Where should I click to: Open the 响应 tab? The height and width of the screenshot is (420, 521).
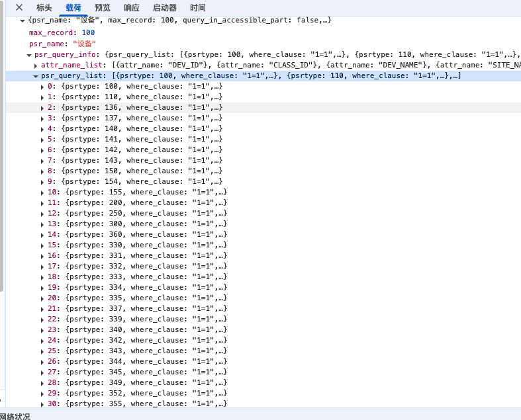point(132,8)
